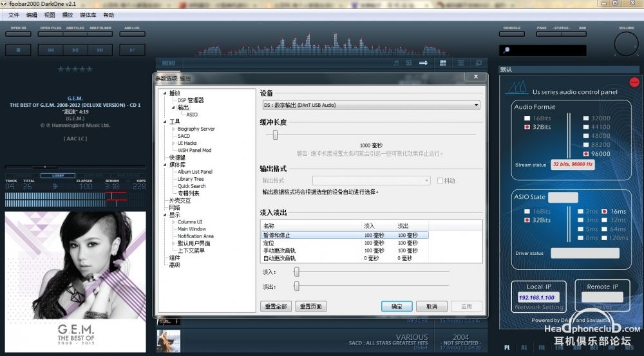Click the 重置页面 button
644x356 pixels.
click(x=311, y=306)
